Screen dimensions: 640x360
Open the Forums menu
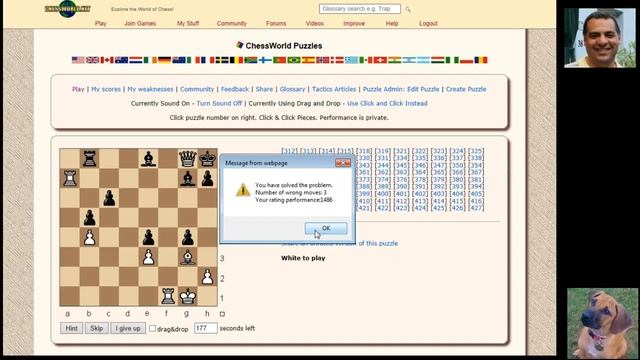(x=276, y=24)
